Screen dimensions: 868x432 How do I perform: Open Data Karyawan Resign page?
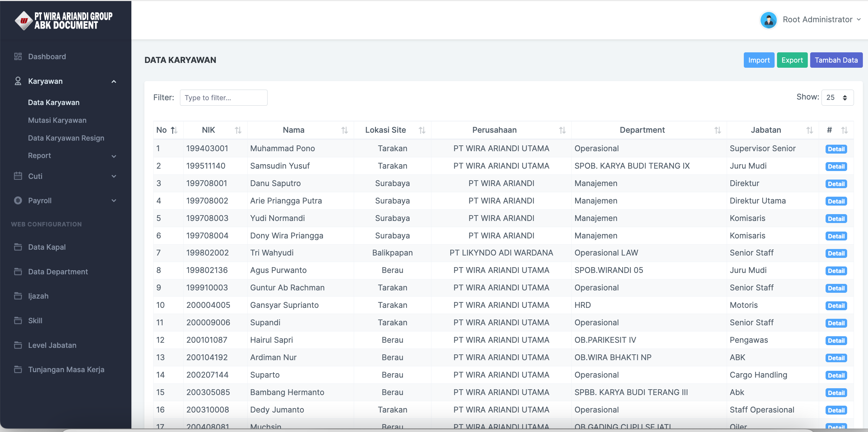pyautogui.click(x=66, y=138)
